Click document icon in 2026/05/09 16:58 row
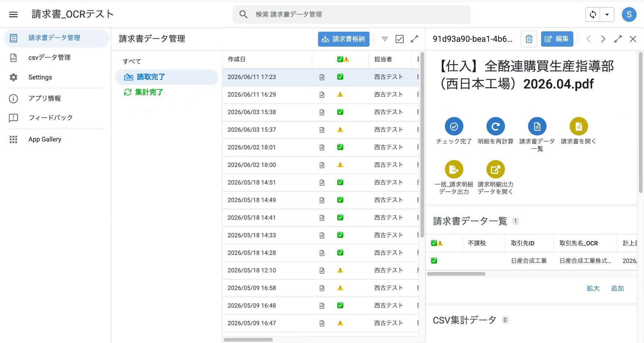Image resolution: width=644 pixels, height=343 pixels. point(322,288)
